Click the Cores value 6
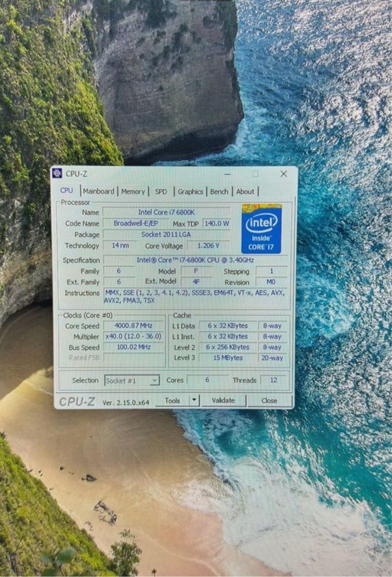 point(207,380)
